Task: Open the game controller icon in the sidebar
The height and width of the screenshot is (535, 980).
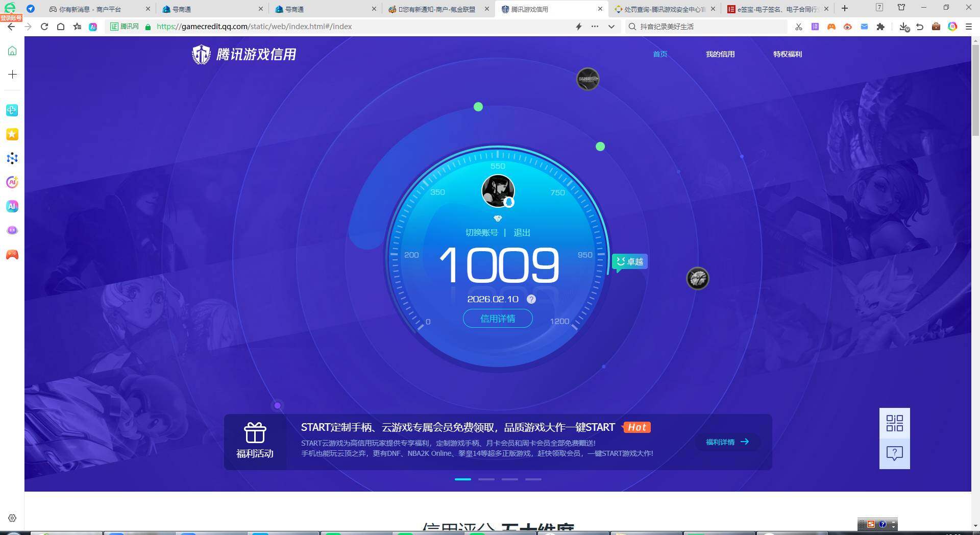Action: (x=12, y=255)
